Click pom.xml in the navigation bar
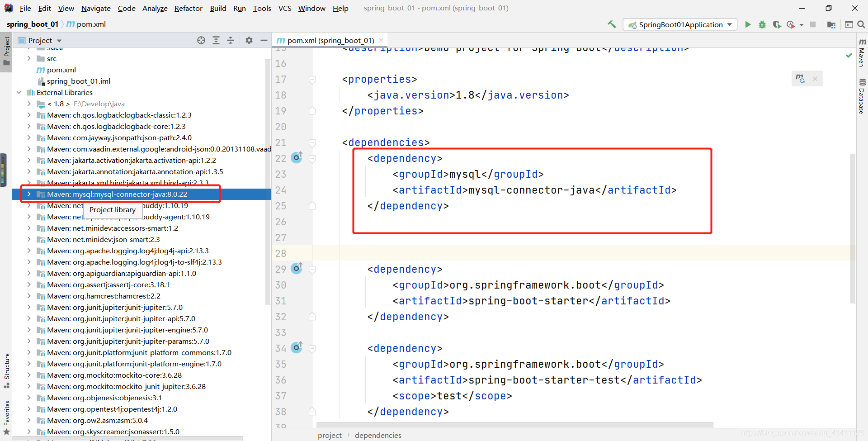The image size is (868, 441). [86, 24]
